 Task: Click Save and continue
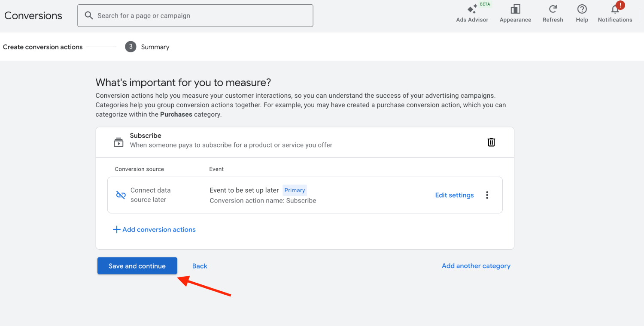pos(137,266)
